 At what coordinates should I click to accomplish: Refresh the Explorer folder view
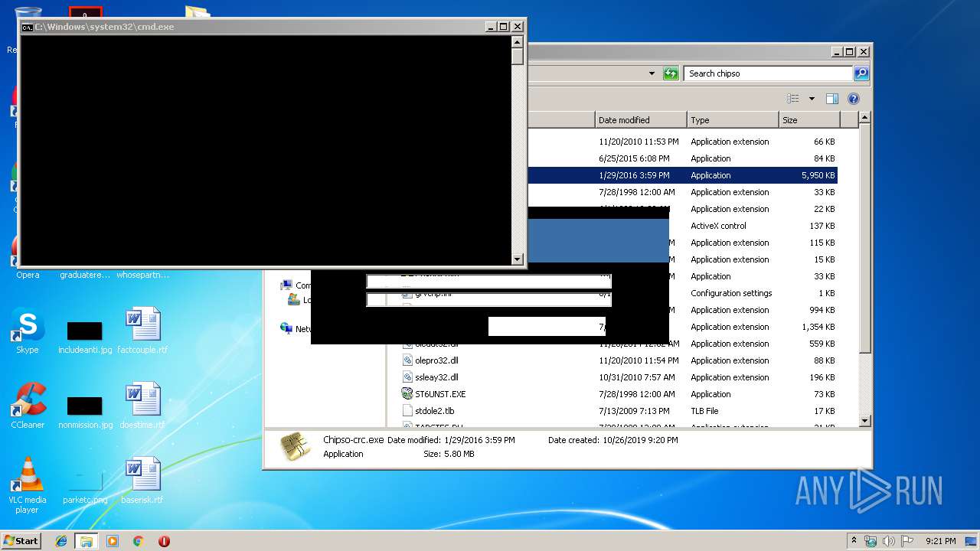671,73
